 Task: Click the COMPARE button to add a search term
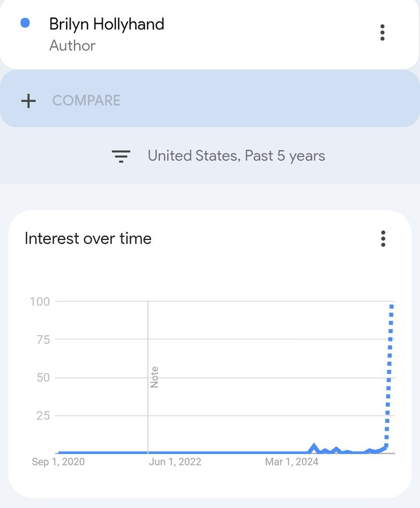coord(86,100)
